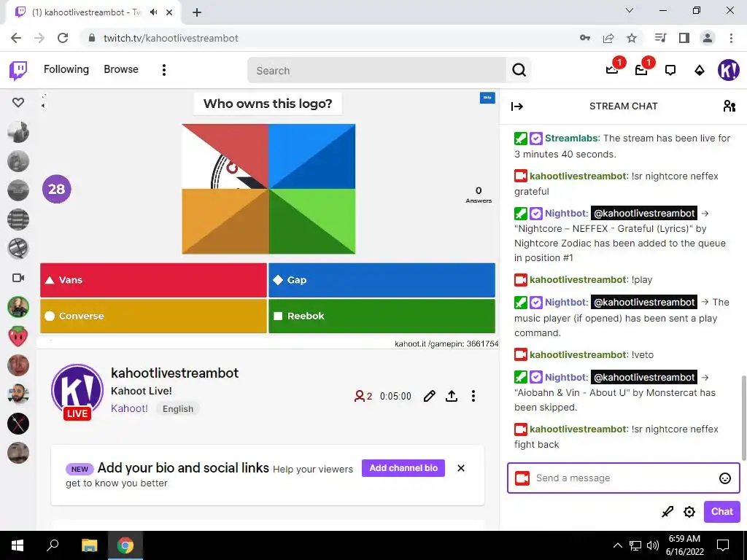Image resolution: width=747 pixels, height=560 pixels.
Task: Click the Send a message field
Action: coord(623,478)
